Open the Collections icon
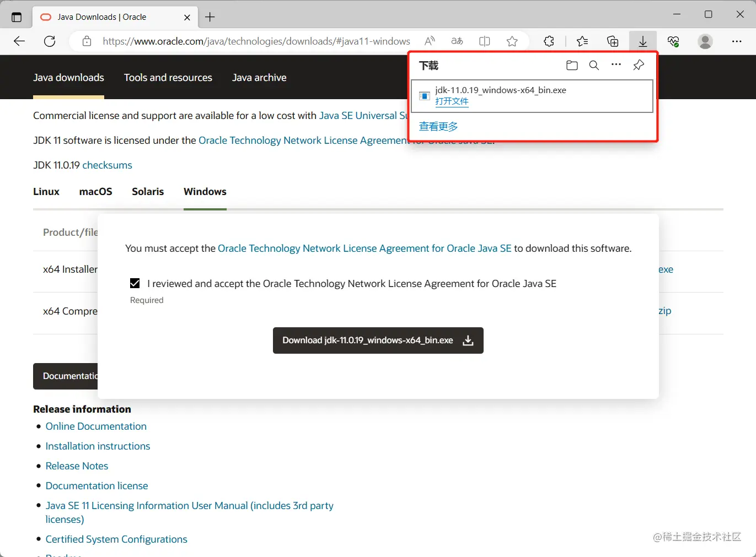The image size is (756, 557). click(x=613, y=41)
